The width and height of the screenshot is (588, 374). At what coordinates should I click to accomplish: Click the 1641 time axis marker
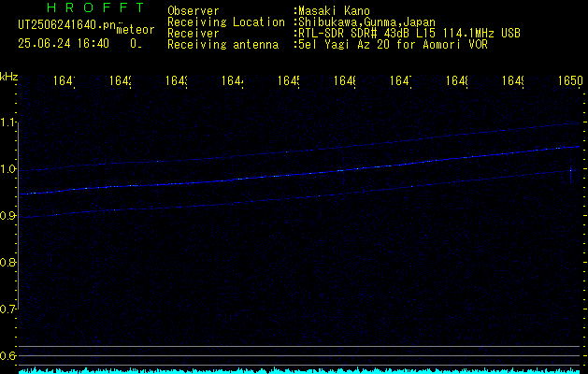click(x=65, y=80)
